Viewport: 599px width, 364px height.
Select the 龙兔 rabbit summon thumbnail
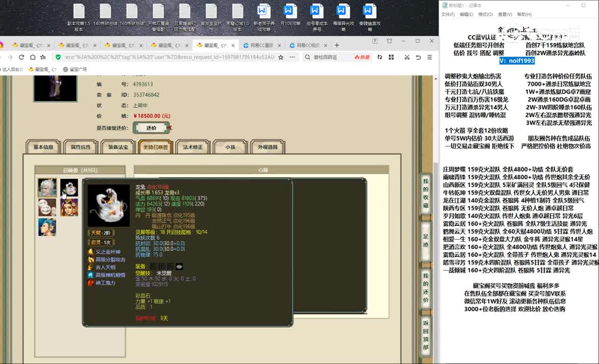click(x=69, y=188)
